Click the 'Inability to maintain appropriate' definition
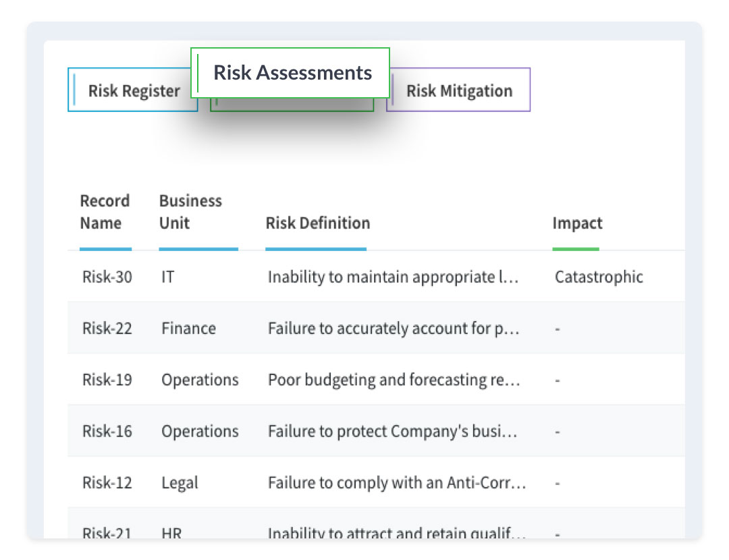The height and width of the screenshot is (560, 729). (x=393, y=277)
